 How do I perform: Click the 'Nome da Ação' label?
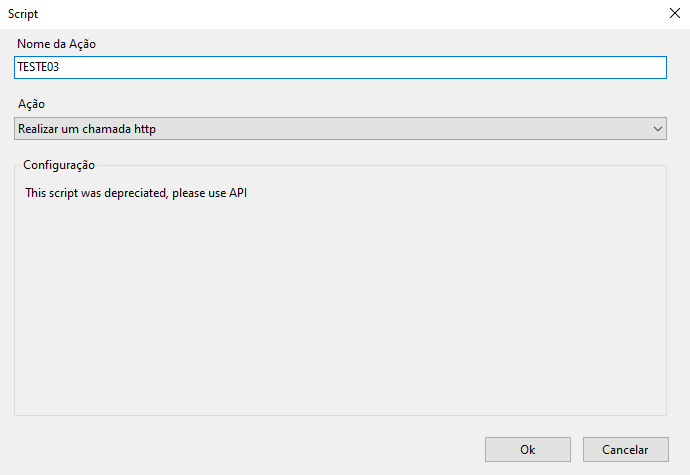point(56,44)
